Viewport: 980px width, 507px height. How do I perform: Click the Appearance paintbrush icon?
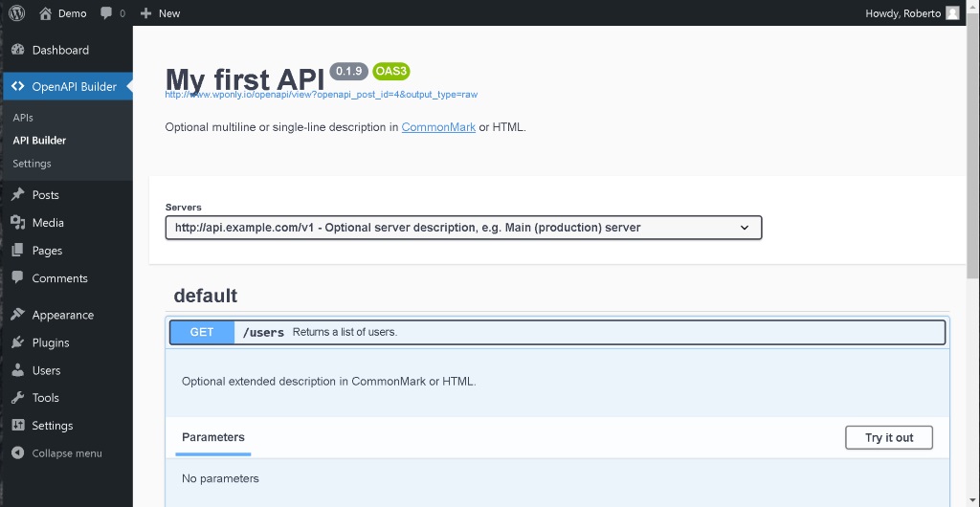point(17,315)
